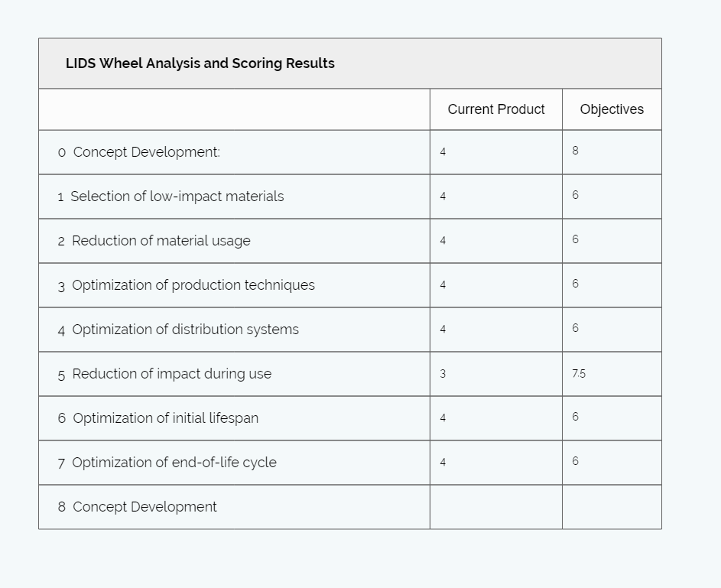Click "Reduction of impact during use" label
Viewport: 721px width, 588px height.
coord(171,374)
